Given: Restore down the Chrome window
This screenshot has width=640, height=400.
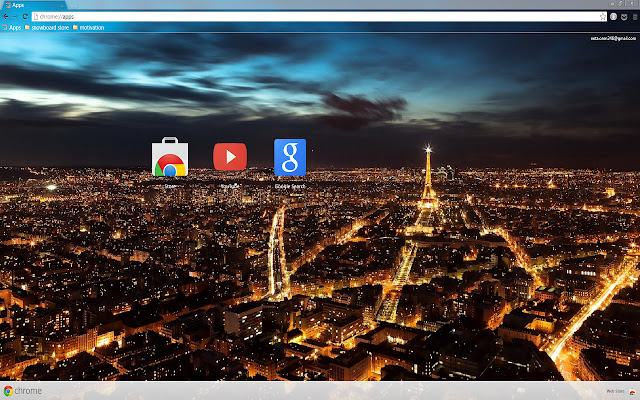Looking at the screenshot, I should [x=621, y=3].
